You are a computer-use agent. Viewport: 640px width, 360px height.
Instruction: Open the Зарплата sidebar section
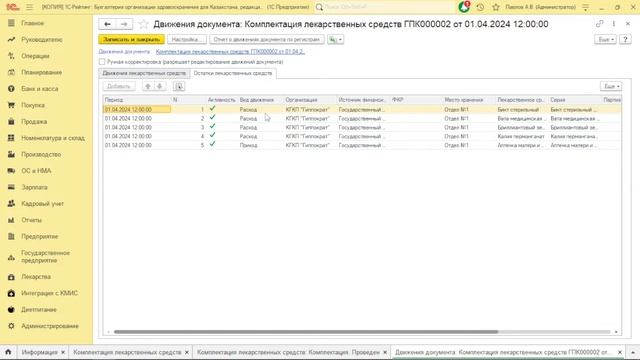pyautogui.click(x=34, y=187)
